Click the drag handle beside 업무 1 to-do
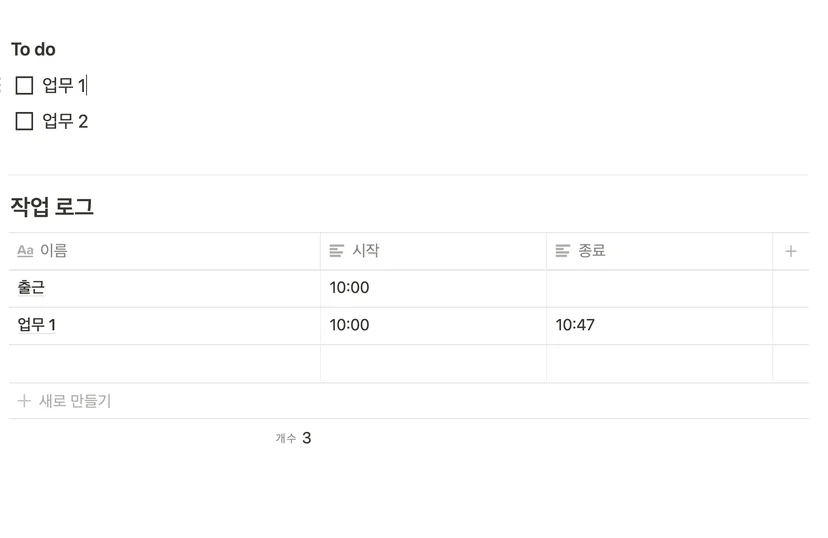 [x=1, y=85]
